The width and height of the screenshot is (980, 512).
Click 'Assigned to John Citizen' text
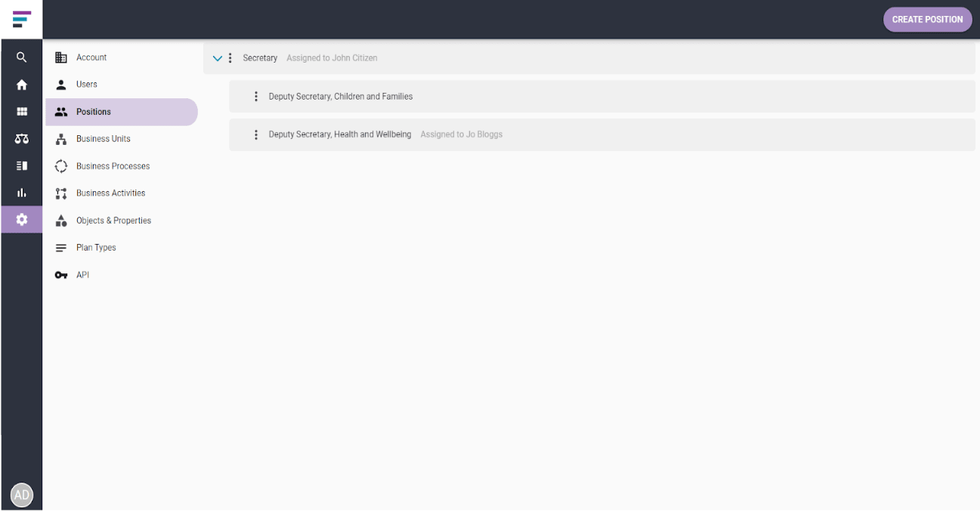332,58
